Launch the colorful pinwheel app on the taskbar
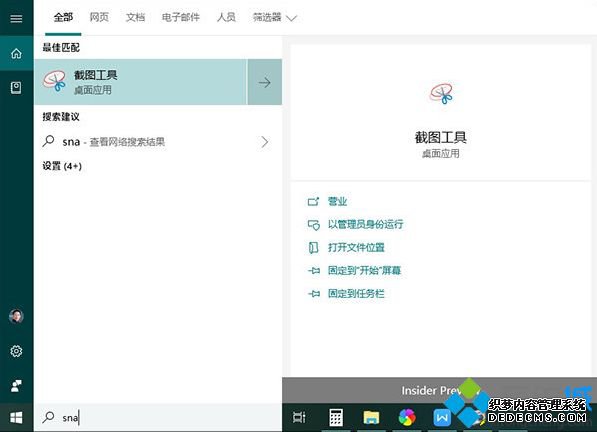 click(x=407, y=417)
